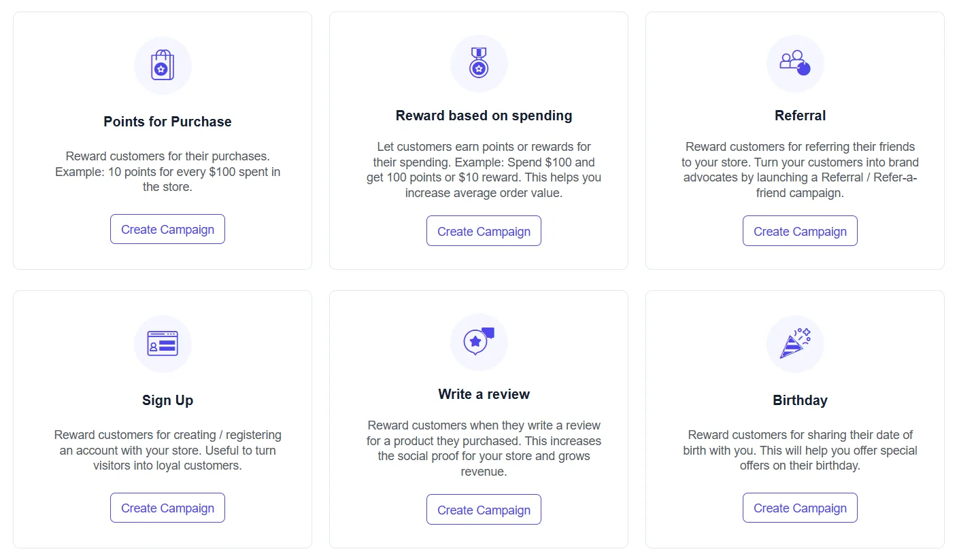Create a Reward based on spending campaign
959x560 pixels.
(x=484, y=231)
